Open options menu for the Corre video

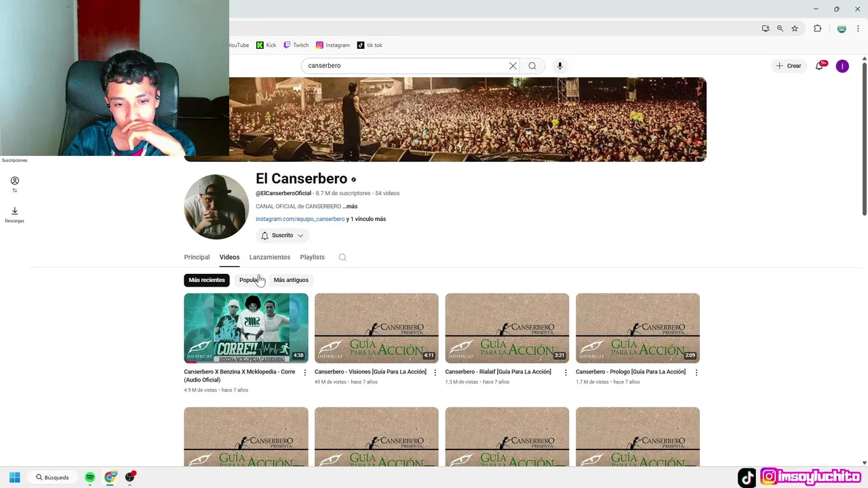point(304,373)
